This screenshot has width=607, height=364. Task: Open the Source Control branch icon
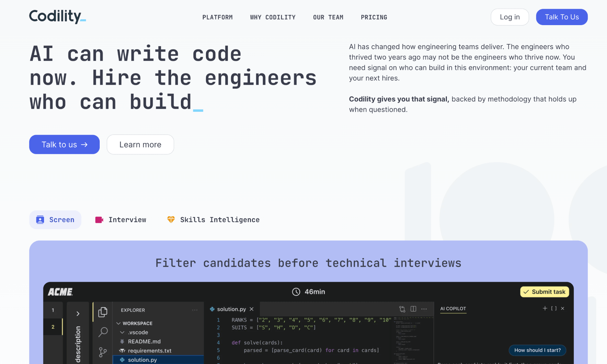(103, 352)
